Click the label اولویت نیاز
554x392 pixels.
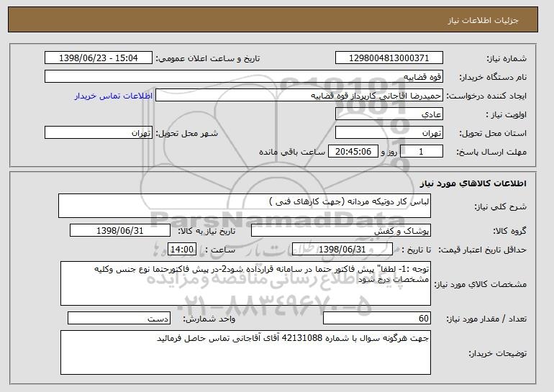click(507, 114)
